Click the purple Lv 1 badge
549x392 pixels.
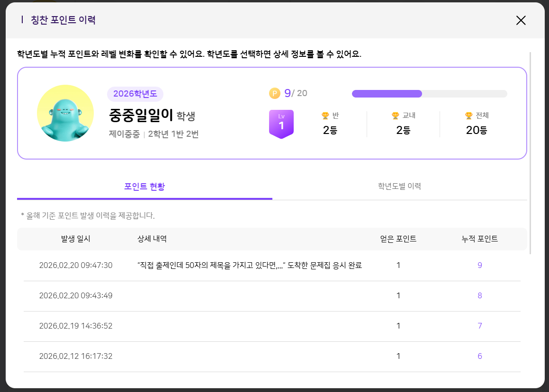[x=281, y=124]
